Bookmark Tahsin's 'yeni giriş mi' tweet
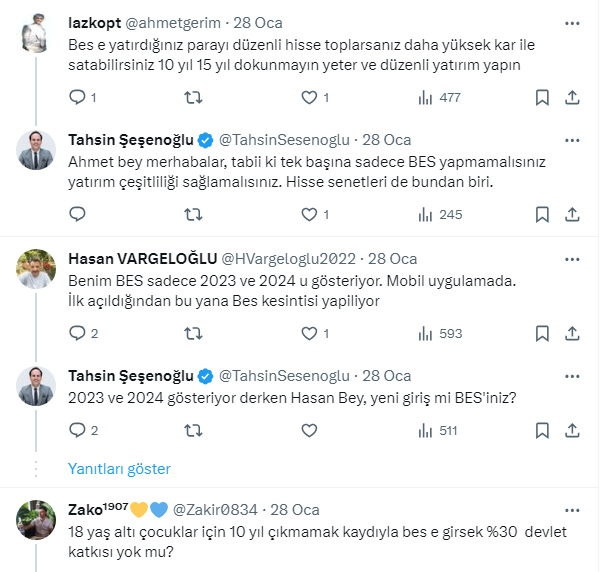 tap(542, 431)
